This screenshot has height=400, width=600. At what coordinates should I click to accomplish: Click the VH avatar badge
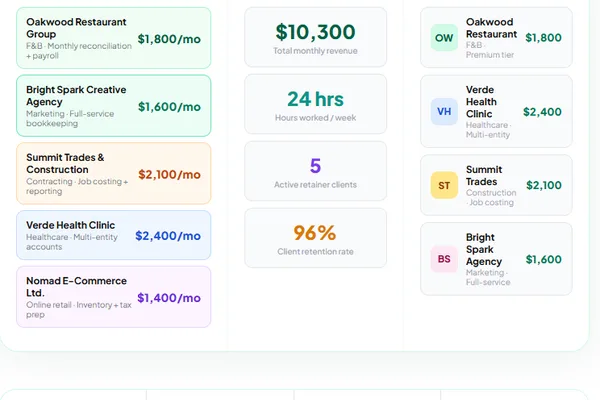click(444, 111)
